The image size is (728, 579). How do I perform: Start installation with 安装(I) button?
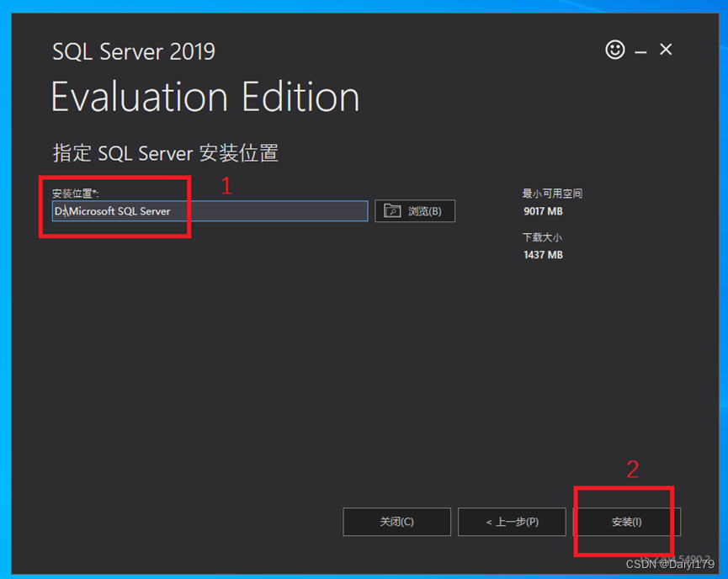pos(627,522)
